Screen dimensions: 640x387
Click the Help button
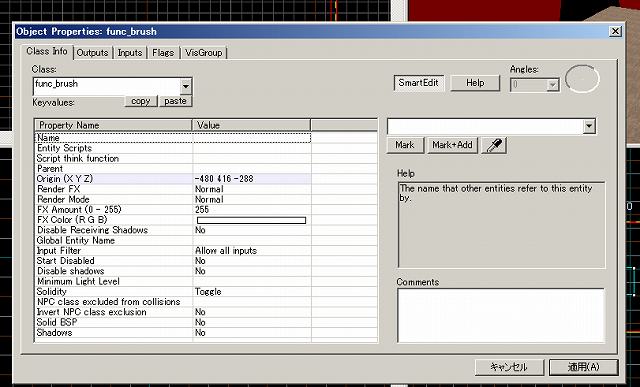tap(475, 83)
